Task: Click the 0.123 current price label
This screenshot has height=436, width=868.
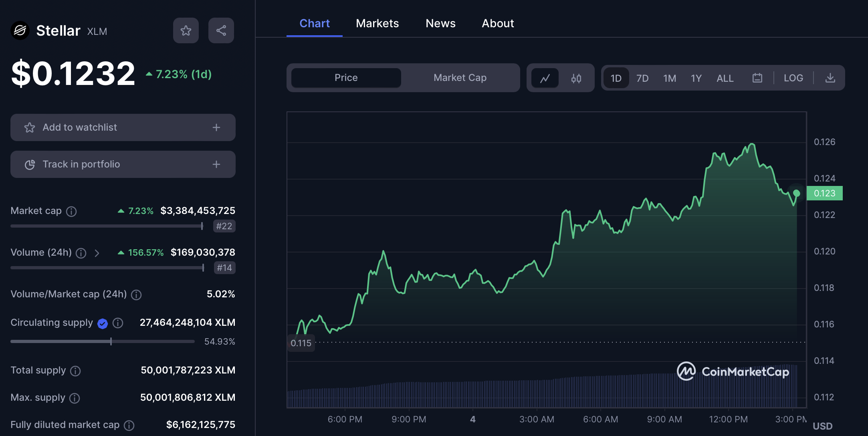Action: coord(825,193)
